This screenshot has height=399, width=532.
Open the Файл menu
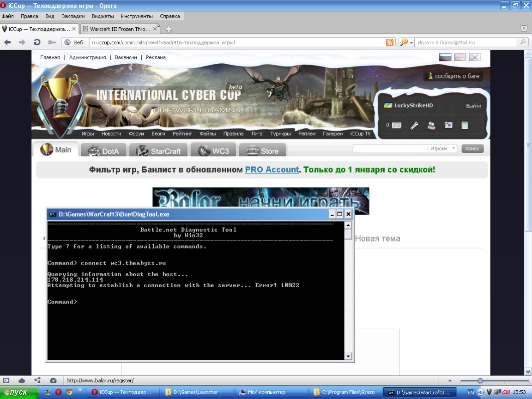click(7, 16)
